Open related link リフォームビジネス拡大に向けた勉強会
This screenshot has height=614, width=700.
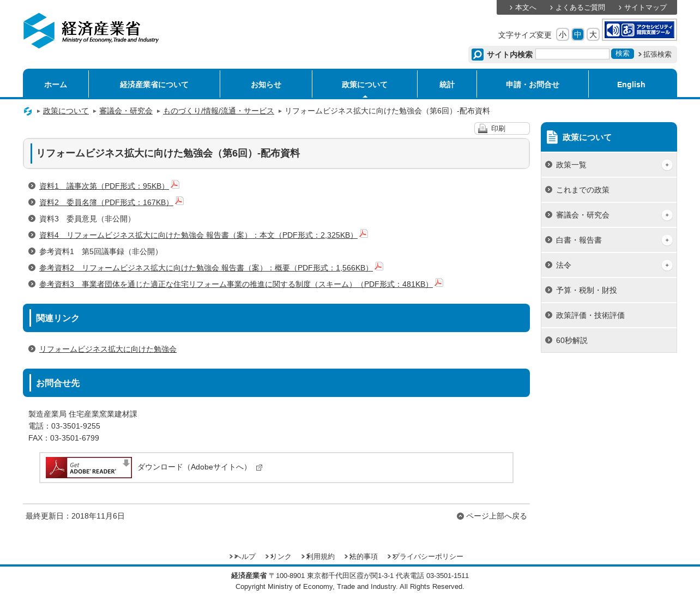[x=108, y=349]
